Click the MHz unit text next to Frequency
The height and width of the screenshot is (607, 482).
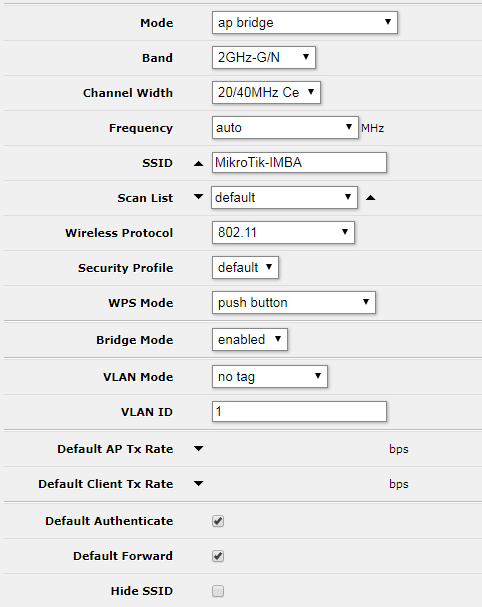click(372, 128)
